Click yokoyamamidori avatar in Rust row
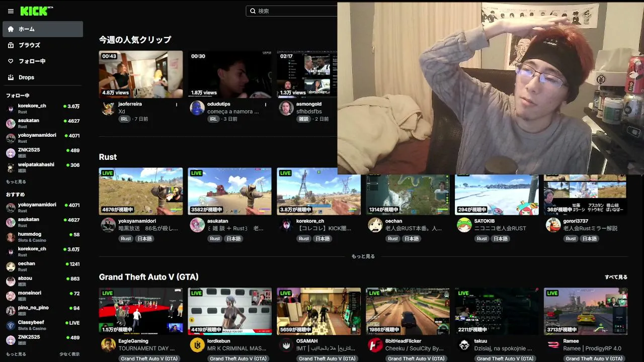The width and height of the screenshot is (644, 362). pos(108,225)
